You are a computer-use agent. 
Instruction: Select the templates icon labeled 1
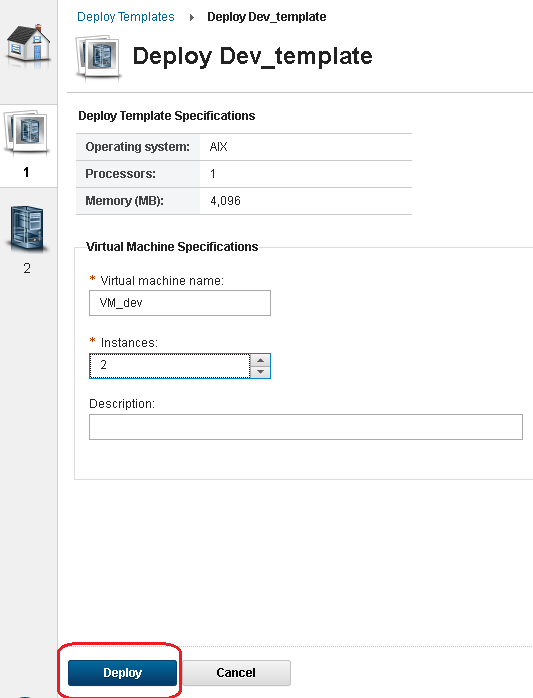[26, 132]
